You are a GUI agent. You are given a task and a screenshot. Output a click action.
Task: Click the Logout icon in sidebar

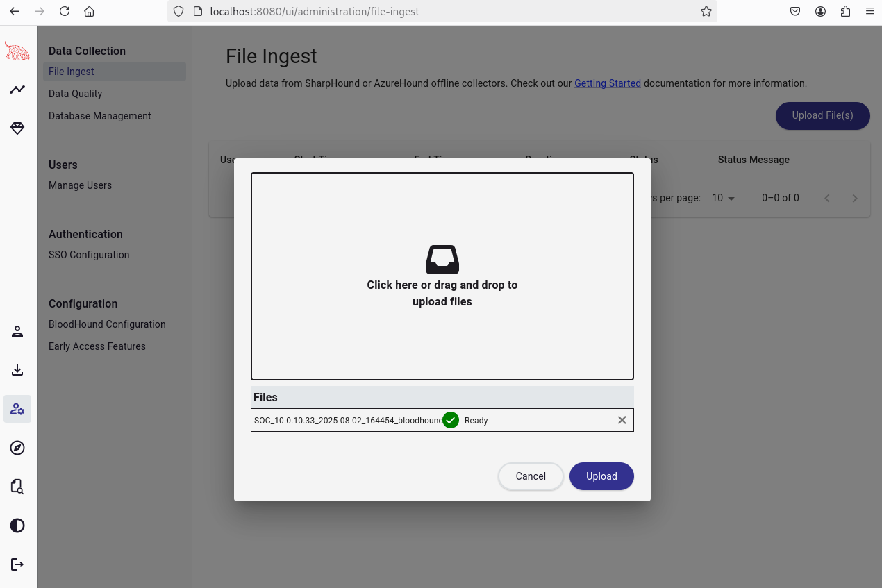click(x=17, y=564)
